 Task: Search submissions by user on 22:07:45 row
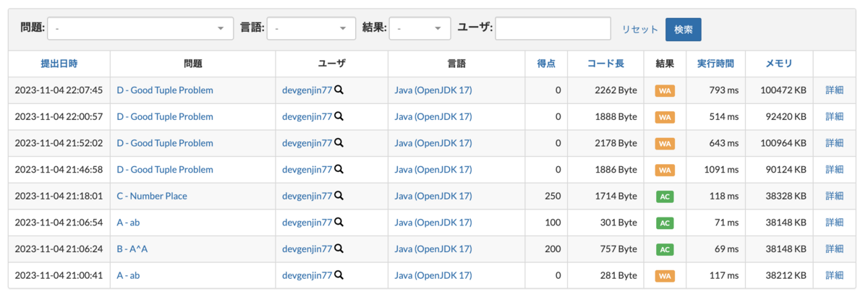[x=339, y=90]
